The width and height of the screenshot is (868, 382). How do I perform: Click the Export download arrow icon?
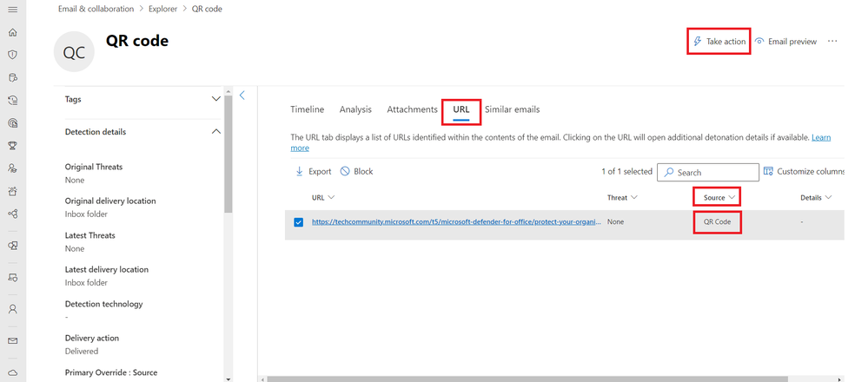300,171
